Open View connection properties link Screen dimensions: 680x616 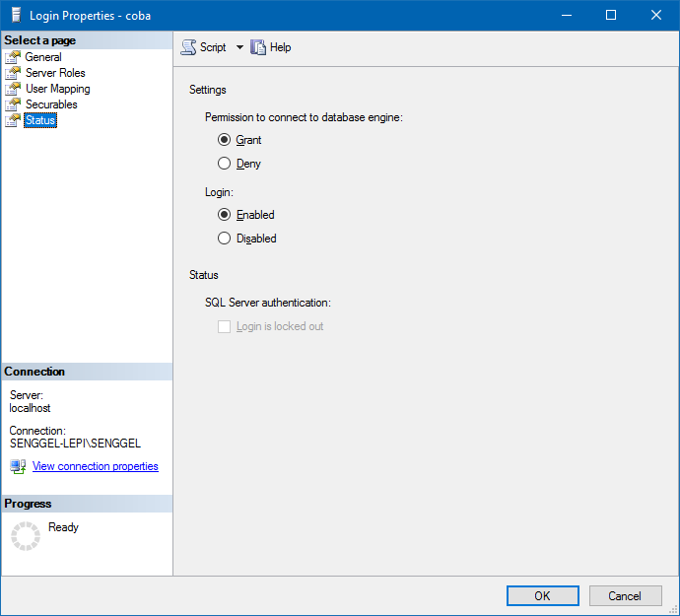(95, 466)
